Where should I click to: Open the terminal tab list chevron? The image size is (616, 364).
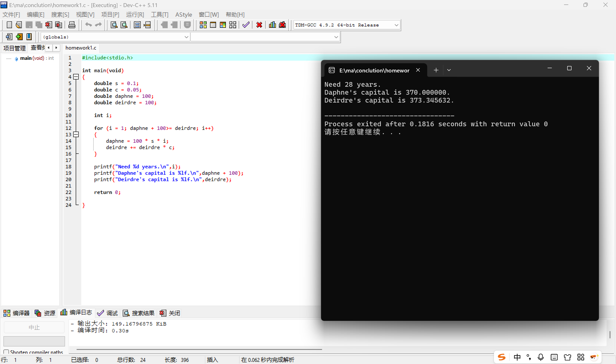coord(449,70)
